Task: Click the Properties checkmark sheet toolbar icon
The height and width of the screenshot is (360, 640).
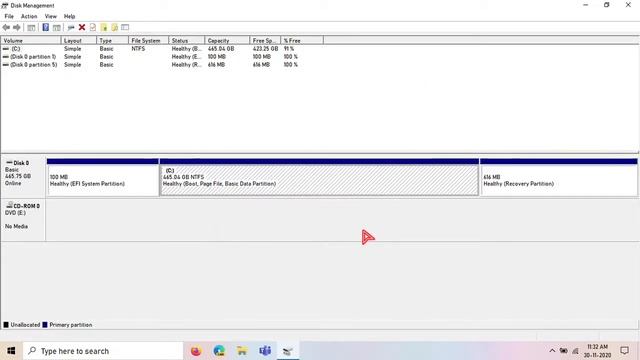Action: point(93,27)
